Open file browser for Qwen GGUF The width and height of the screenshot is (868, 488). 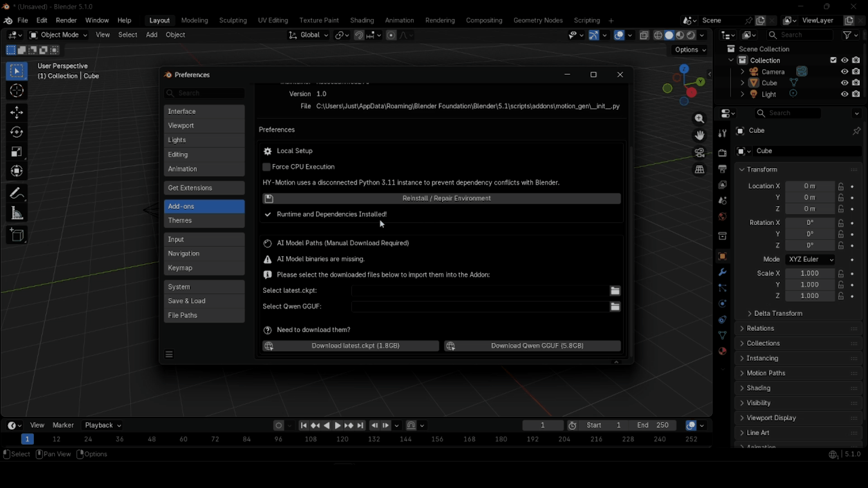coord(615,307)
